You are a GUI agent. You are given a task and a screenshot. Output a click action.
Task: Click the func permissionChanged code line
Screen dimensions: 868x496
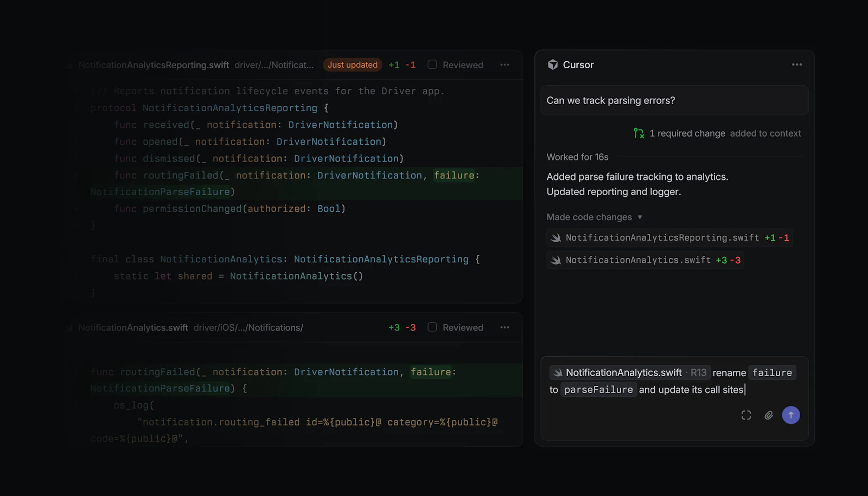pyautogui.click(x=229, y=209)
